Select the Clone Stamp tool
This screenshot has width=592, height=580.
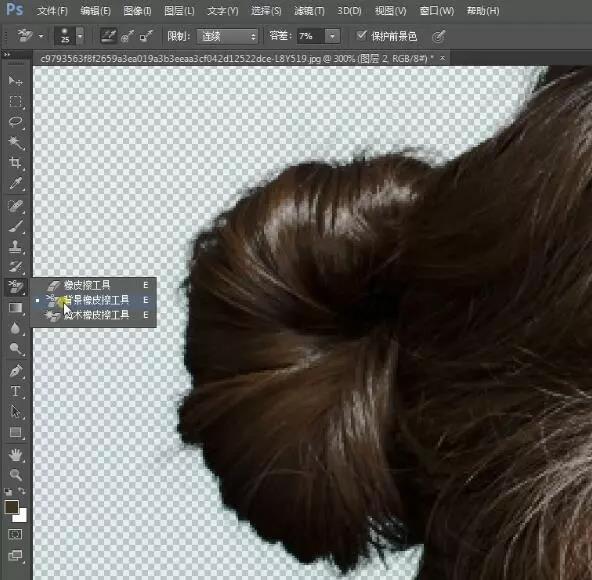15,246
